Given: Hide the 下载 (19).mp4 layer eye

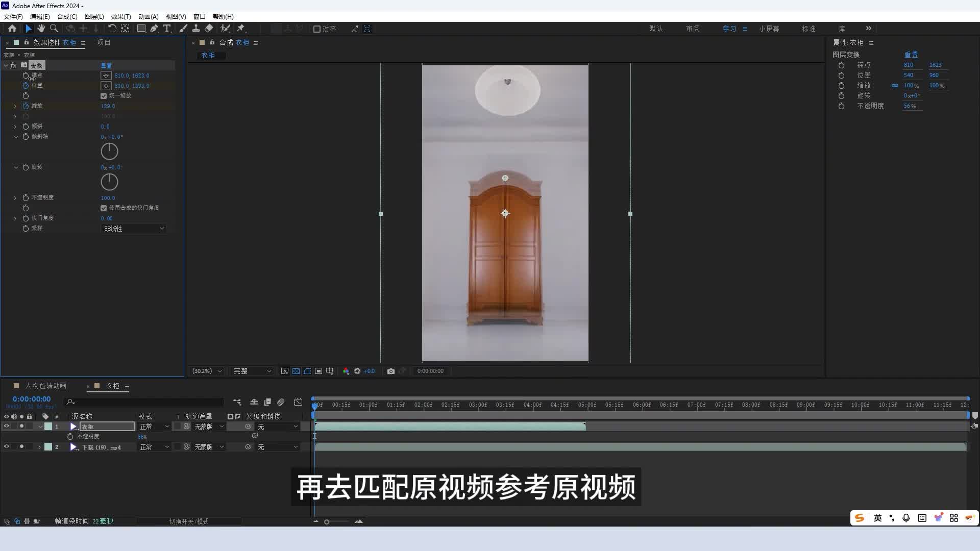Looking at the screenshot, I should 7,447.
